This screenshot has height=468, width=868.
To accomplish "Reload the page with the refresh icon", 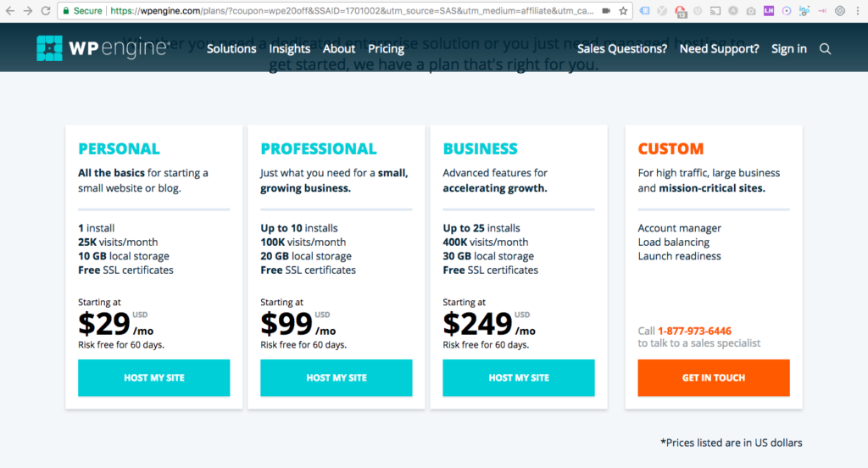I will [x=46, y=10].
